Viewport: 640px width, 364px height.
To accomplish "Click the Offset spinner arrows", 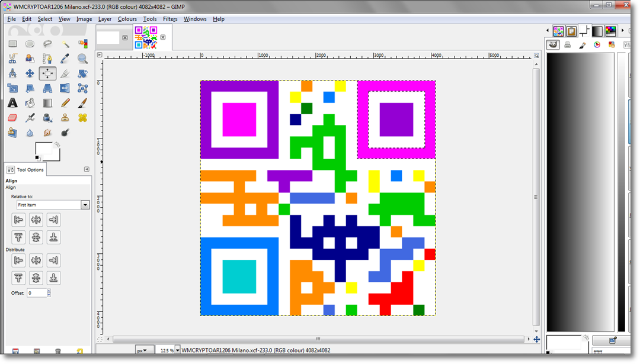I will click(x=49, y=292).
